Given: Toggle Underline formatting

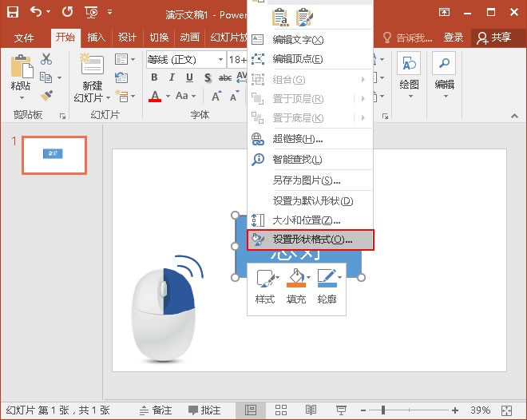Looking at the screenshot, I should 189,77.
